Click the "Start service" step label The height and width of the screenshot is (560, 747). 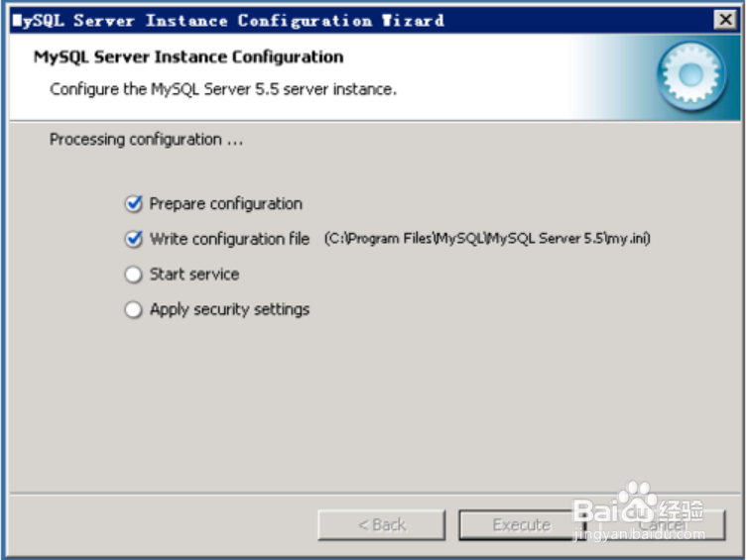193,275
